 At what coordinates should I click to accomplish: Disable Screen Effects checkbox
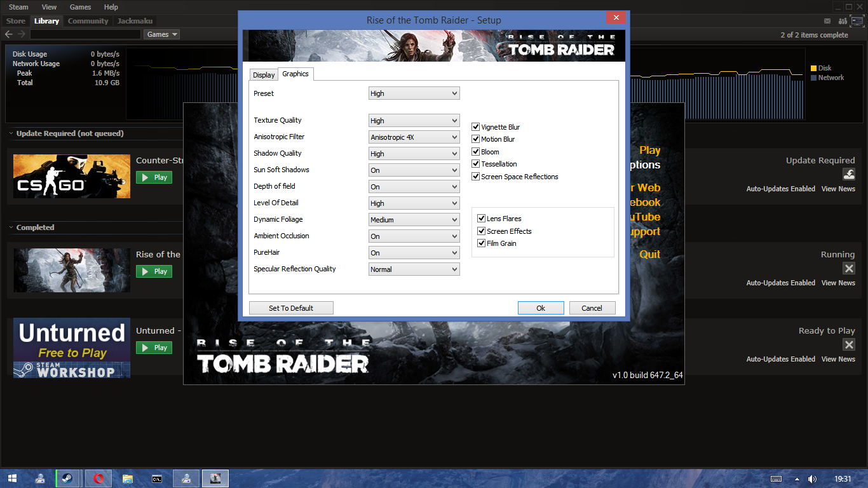pyautogui.click(x=481, y=231)
